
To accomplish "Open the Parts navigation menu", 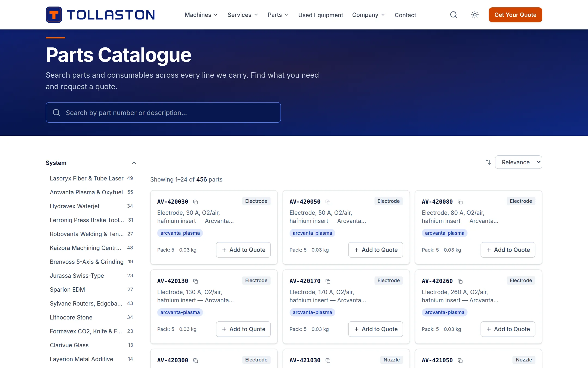I will (278, 15).
